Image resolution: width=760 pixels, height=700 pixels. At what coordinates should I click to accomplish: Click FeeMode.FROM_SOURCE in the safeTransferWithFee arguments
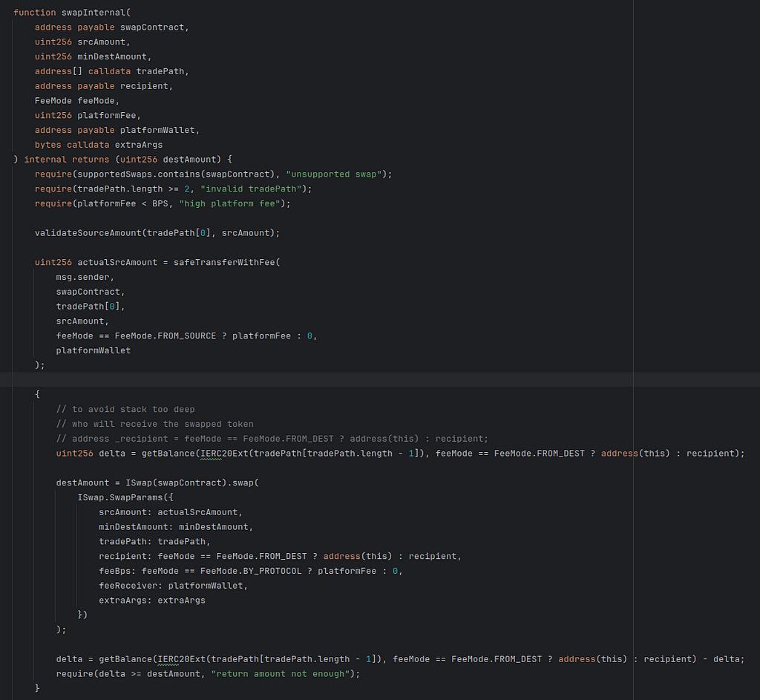165,336
